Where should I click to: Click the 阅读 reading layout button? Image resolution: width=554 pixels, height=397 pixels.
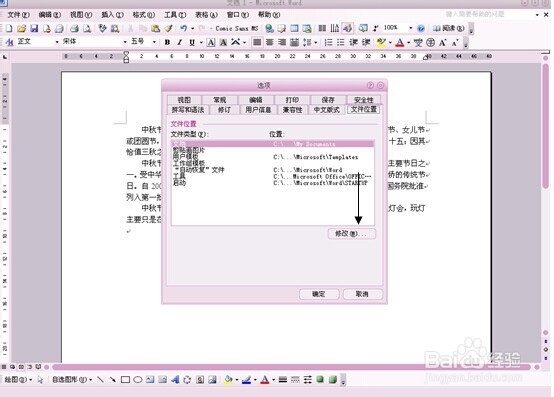(x=448, y=28)
